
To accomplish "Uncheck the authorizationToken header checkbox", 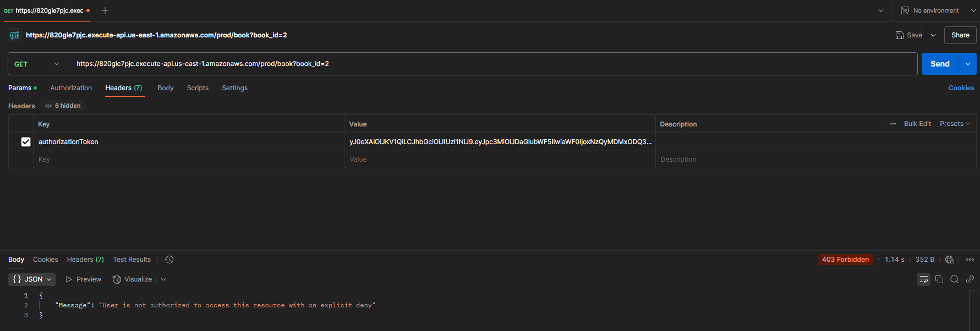I will coord(26,142).
